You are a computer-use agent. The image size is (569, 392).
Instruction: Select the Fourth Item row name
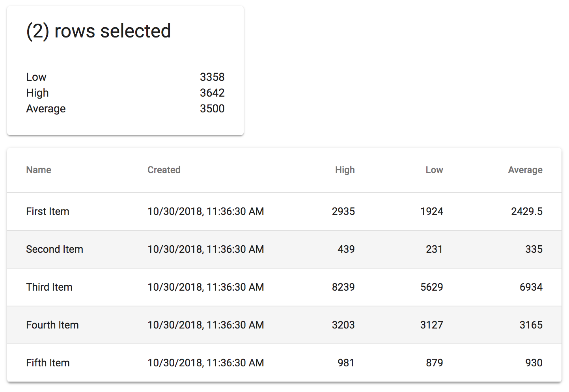[x=52, y=325]
